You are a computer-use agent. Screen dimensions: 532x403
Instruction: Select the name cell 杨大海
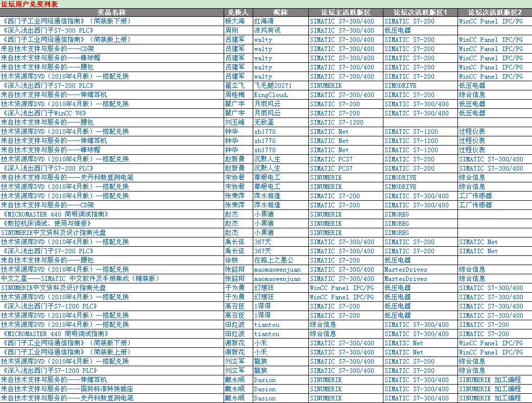point(235,21)
